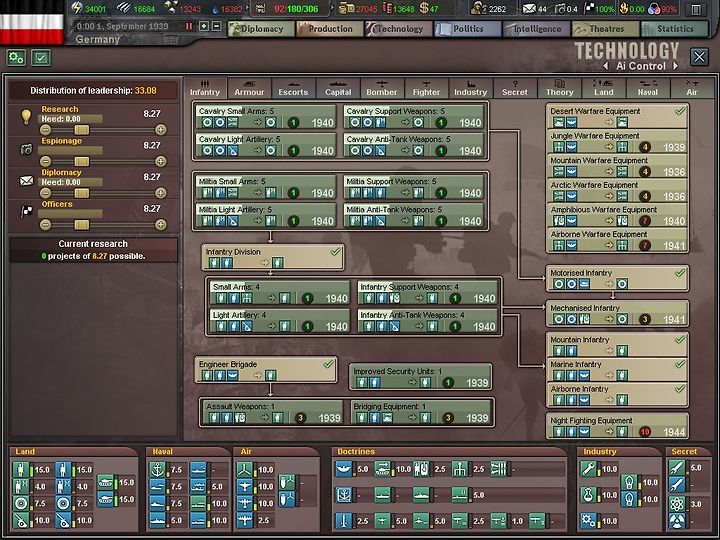Research Cavalry Small Arms technology
Screen dimensions: 720x540
coord(266,117)
